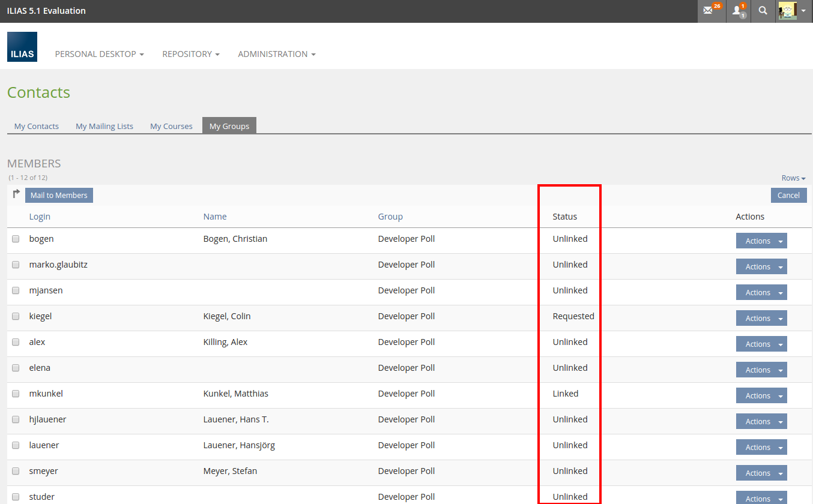The width and height of the screenshot is (813, 504).
Task: Click the user avatar in top bar
Action: (x=787, y=11)
